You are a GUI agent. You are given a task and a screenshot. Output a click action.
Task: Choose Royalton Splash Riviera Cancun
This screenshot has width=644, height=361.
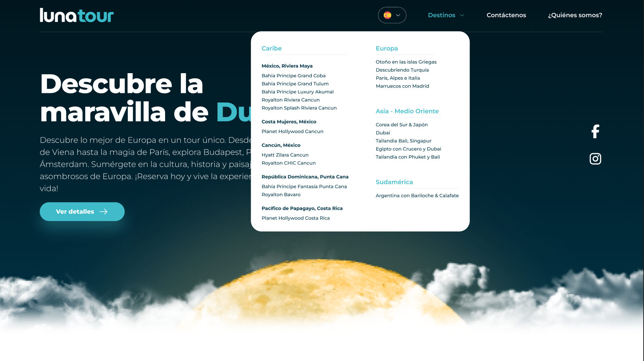coord(299,108)
